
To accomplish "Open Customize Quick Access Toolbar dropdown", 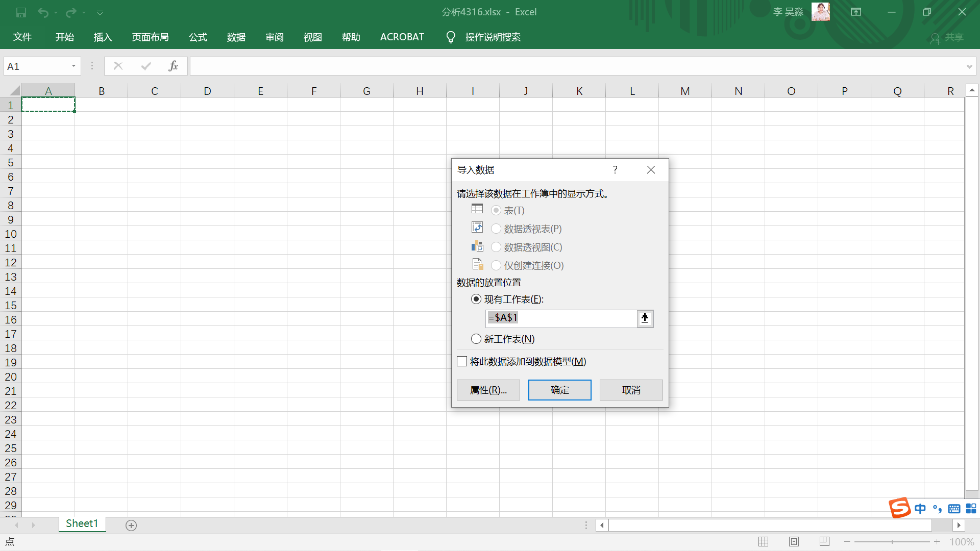I will [100, 12].
